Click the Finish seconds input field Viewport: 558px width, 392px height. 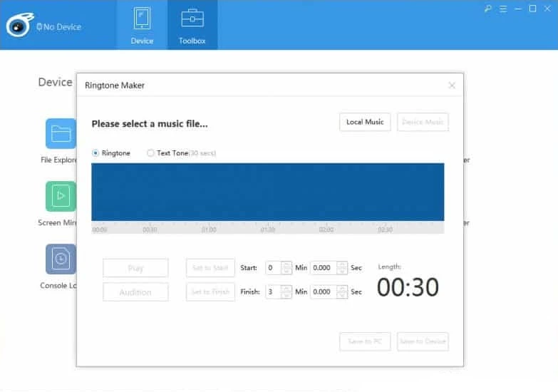323,292
